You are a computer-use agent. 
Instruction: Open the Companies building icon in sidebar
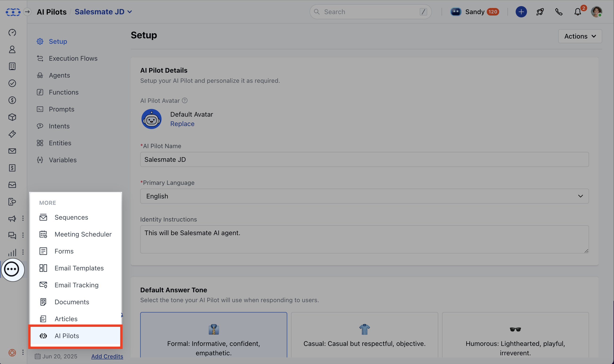(12, 67)
